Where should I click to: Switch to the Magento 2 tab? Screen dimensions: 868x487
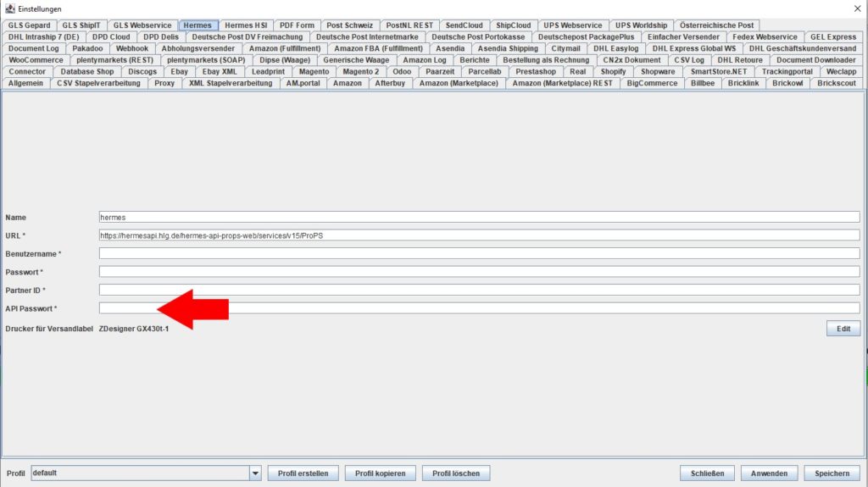[x=361, y=72]
